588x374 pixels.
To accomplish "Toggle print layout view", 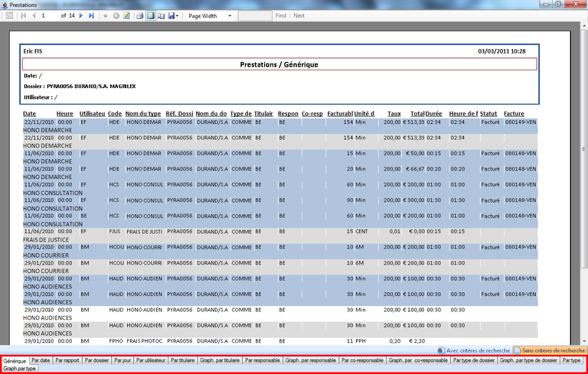I will point(151,15).
